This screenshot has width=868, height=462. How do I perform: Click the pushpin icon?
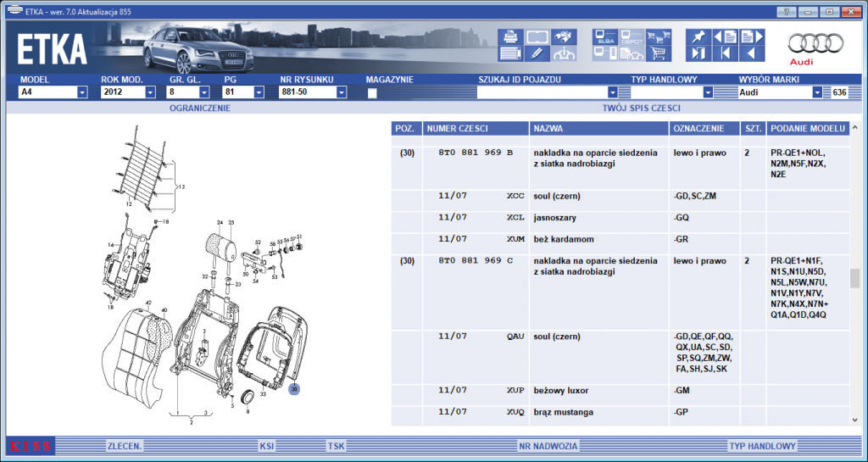698,37
